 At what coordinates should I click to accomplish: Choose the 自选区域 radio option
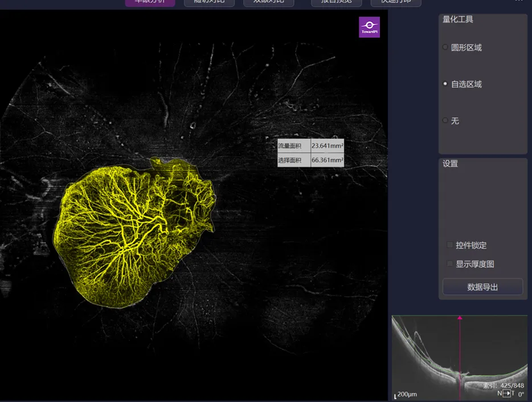pyautogui.click(x=445, y=84)
